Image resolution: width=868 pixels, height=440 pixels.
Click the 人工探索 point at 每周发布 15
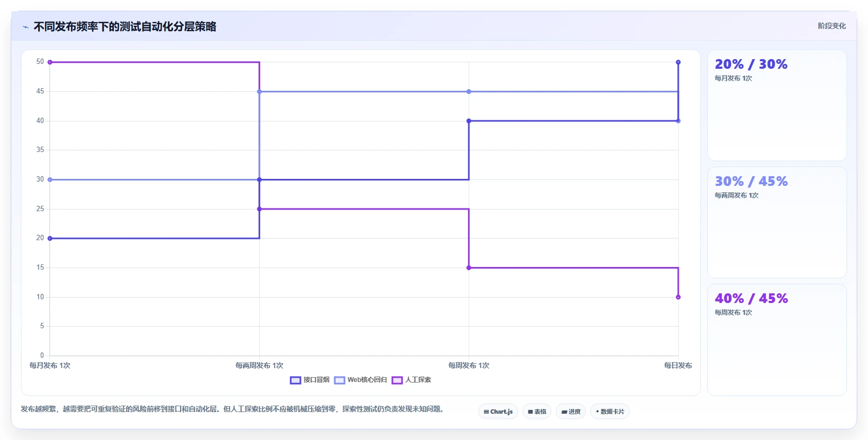click(x=469, y=268)
